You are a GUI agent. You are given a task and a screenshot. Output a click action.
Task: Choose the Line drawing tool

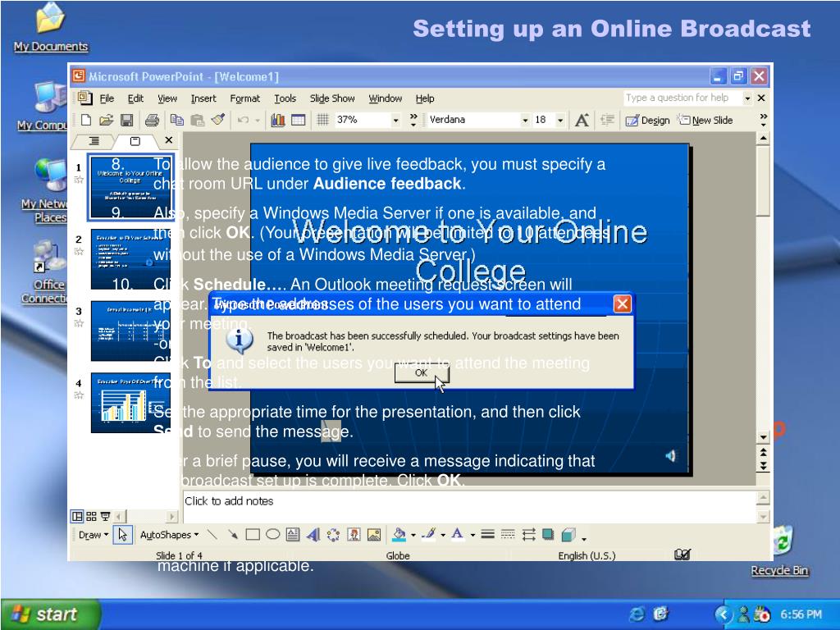point(212,534)
